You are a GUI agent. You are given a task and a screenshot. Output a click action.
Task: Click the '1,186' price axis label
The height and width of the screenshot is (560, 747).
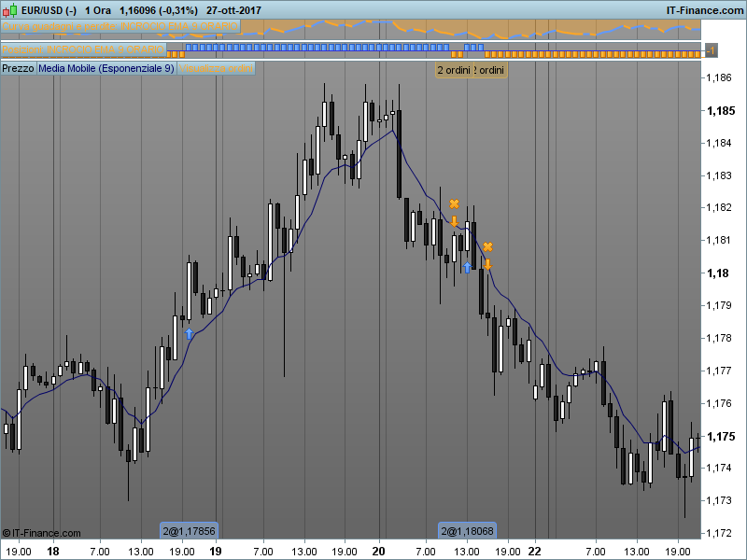719,77
